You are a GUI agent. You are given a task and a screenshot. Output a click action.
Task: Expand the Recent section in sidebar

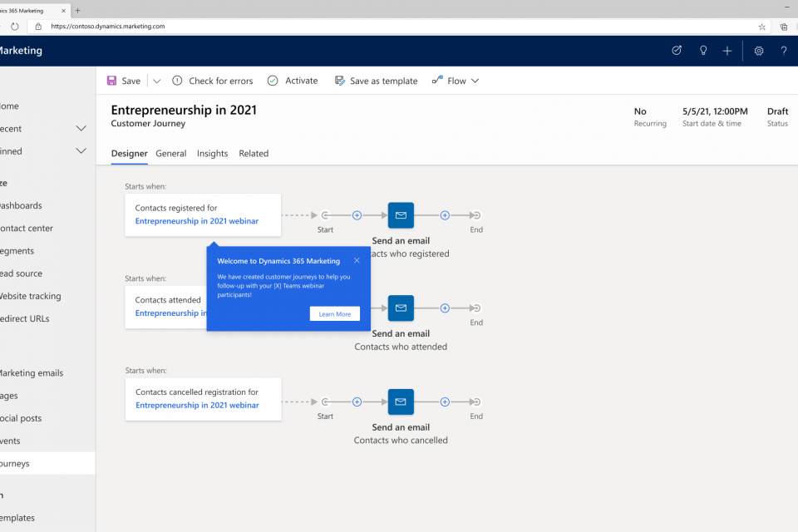[x=81, y=129]
